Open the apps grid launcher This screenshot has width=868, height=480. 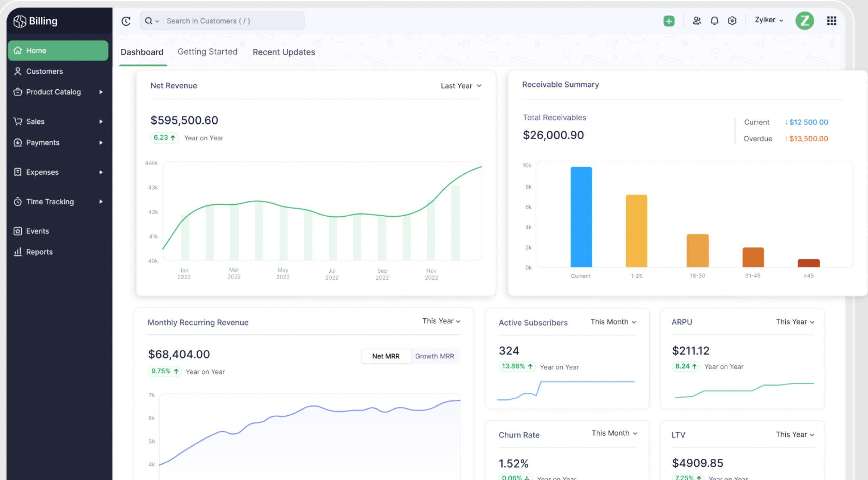[831, 21]
